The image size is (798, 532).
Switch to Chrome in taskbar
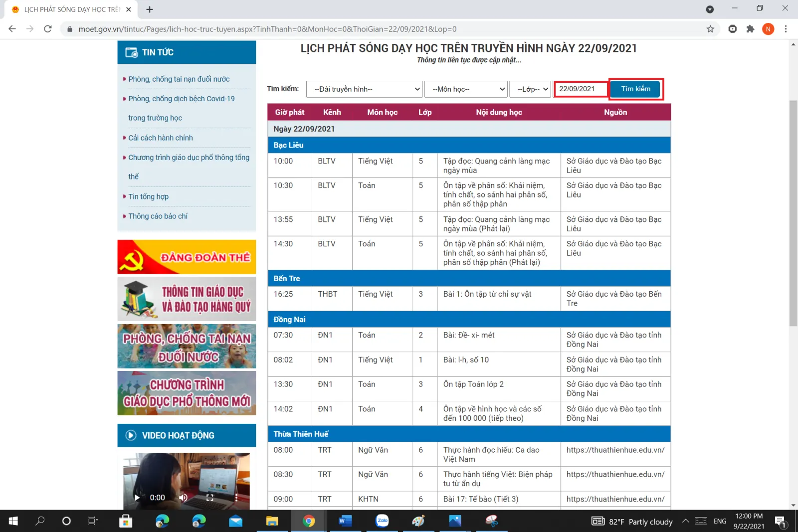pos(309,521)
